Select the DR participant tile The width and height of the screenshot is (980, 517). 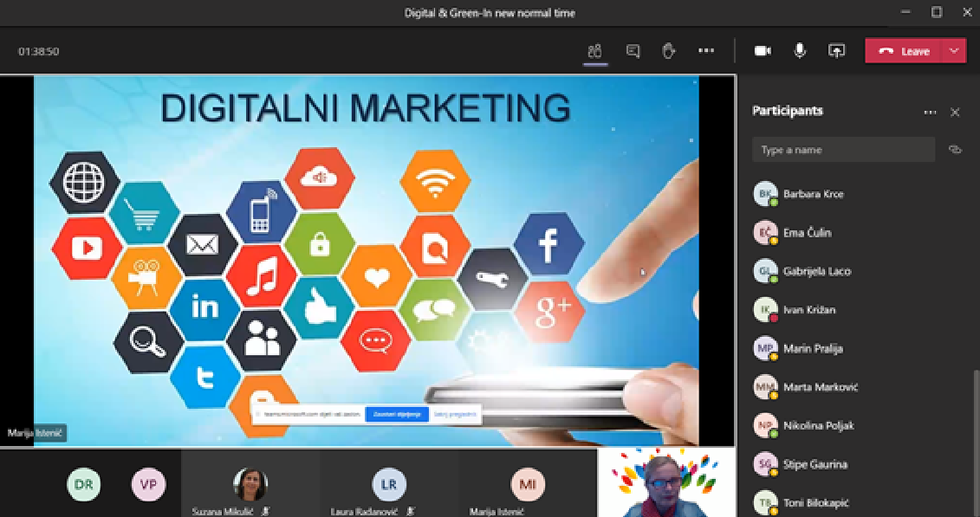pyautogui.click(x=84, y=484)
